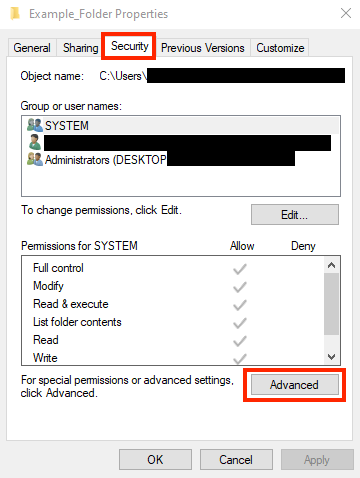This screenshot has height=478, width=360.
Task: Click the permissions list up arrow
Action: point(331,265)
